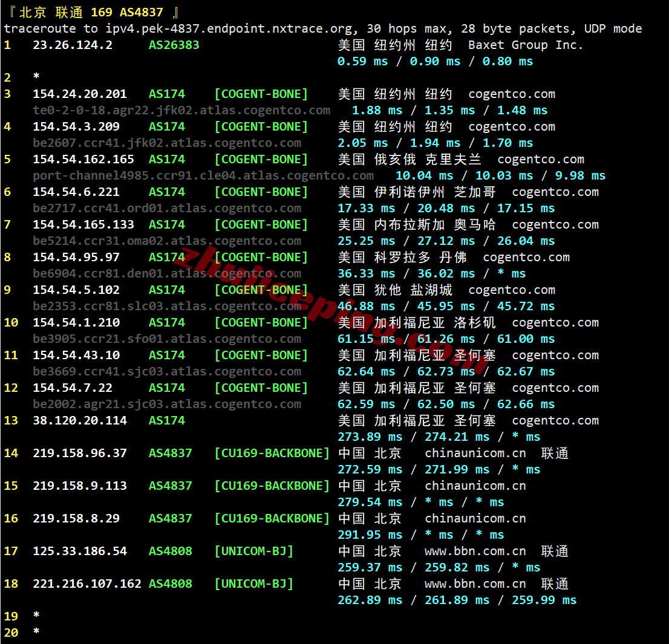Click be2353.ccr81.slc03.atlas.cogentco.com hostname

167,306
